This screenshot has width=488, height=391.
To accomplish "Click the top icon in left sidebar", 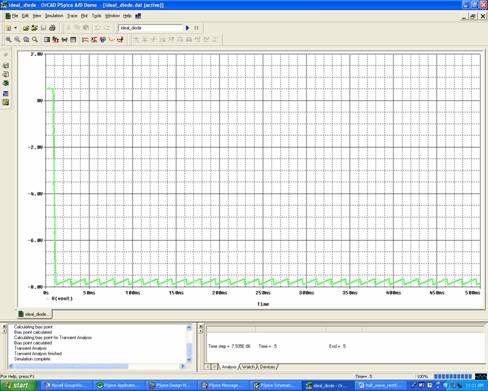I will [x=6, y=55].
